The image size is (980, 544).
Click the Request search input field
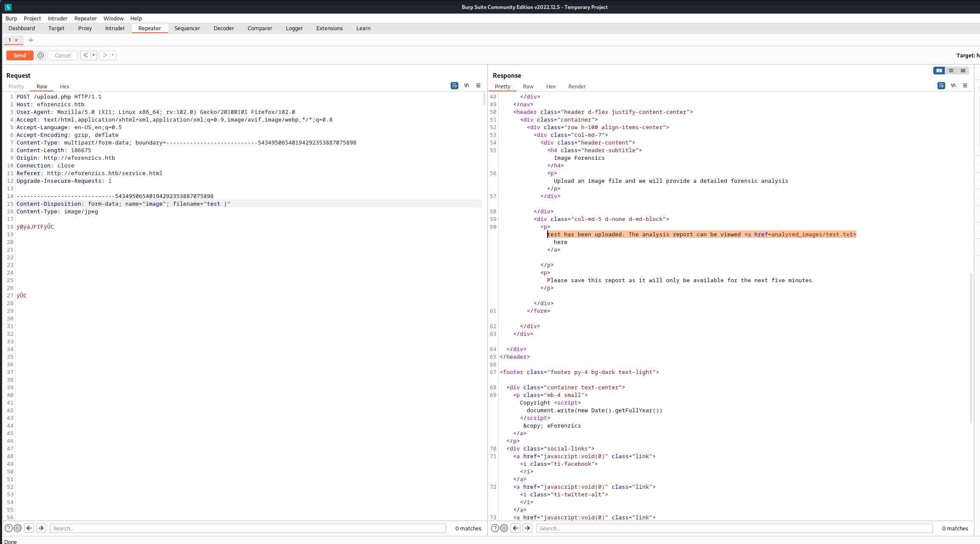coord(248,528)
